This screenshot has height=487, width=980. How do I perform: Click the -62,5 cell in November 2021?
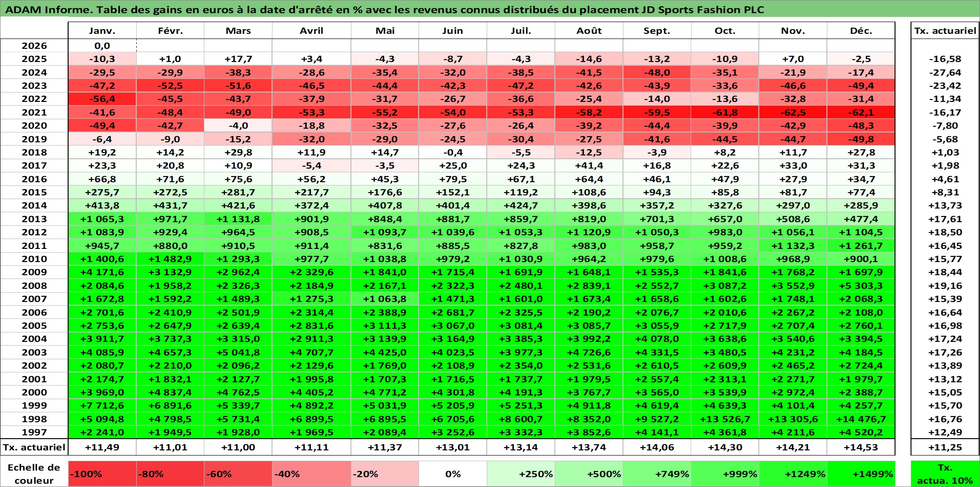coord(793,112)
